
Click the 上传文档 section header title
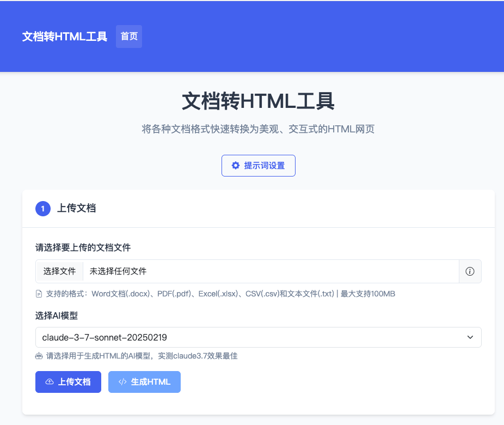click(77, 208)
